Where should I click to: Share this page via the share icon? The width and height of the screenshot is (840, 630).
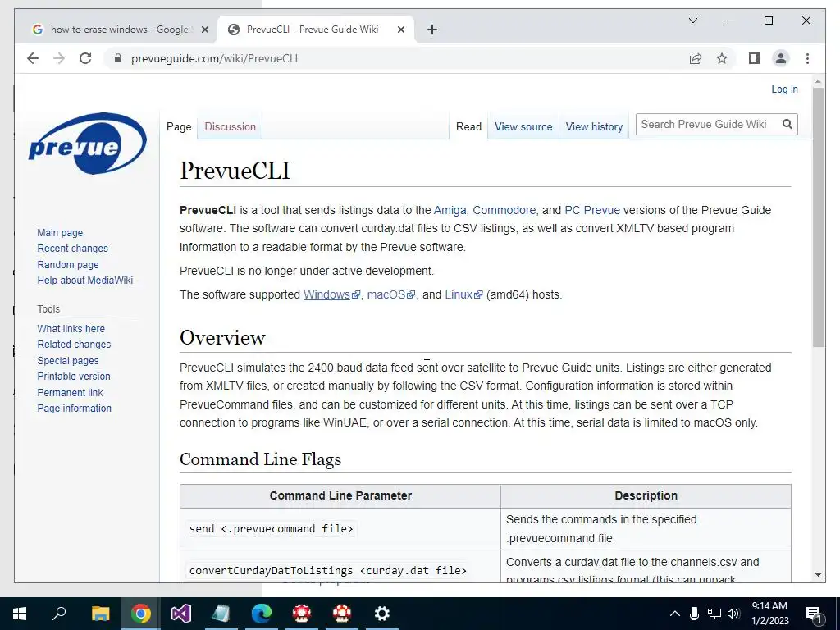point(696,58)
